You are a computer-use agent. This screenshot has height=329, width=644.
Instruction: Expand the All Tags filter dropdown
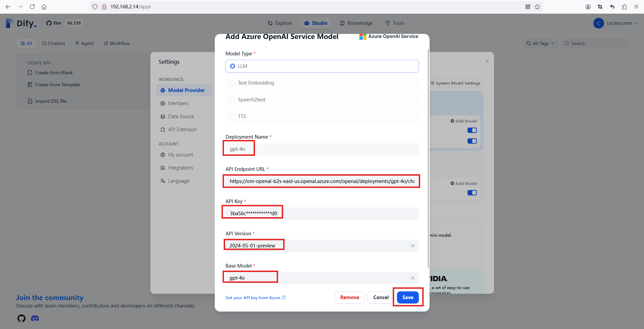(540, 43)
